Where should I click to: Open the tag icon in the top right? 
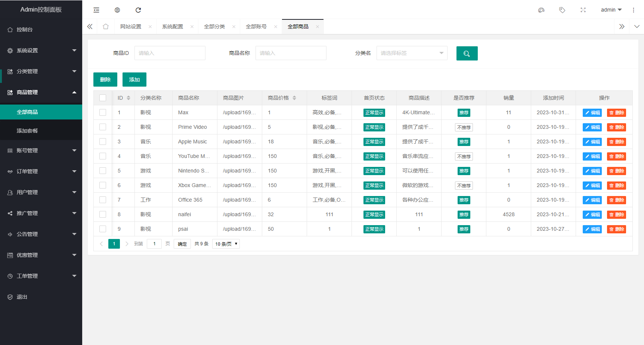pos(562,10)
